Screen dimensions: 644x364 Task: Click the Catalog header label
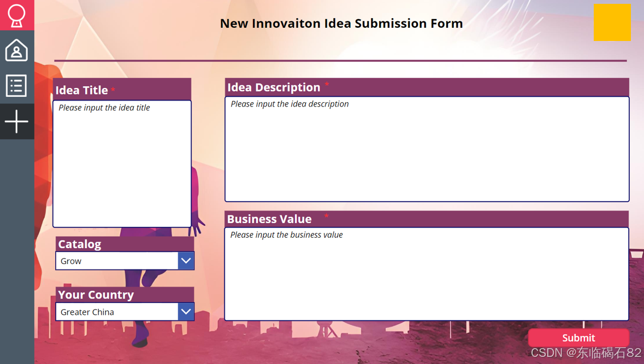click(x=80, y=244)
